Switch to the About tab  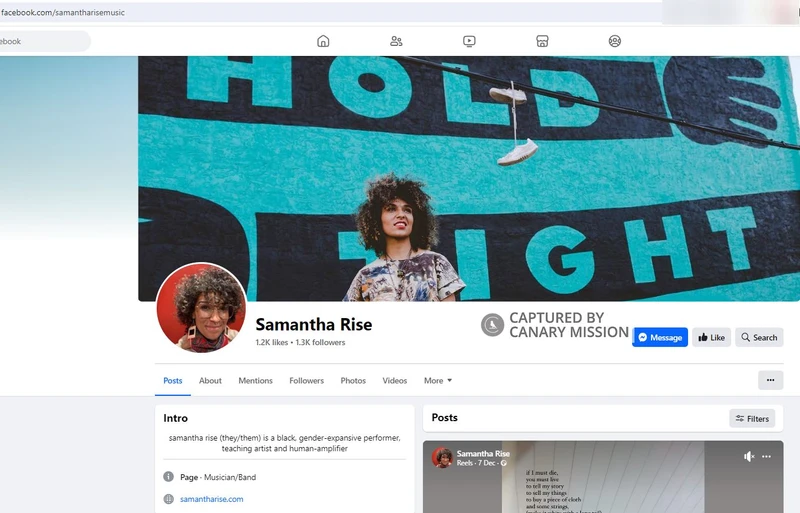click(210, 381)
